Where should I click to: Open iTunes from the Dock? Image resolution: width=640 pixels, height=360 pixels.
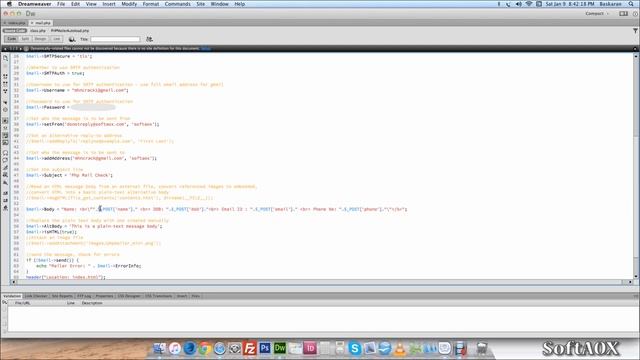coord(175,348)
